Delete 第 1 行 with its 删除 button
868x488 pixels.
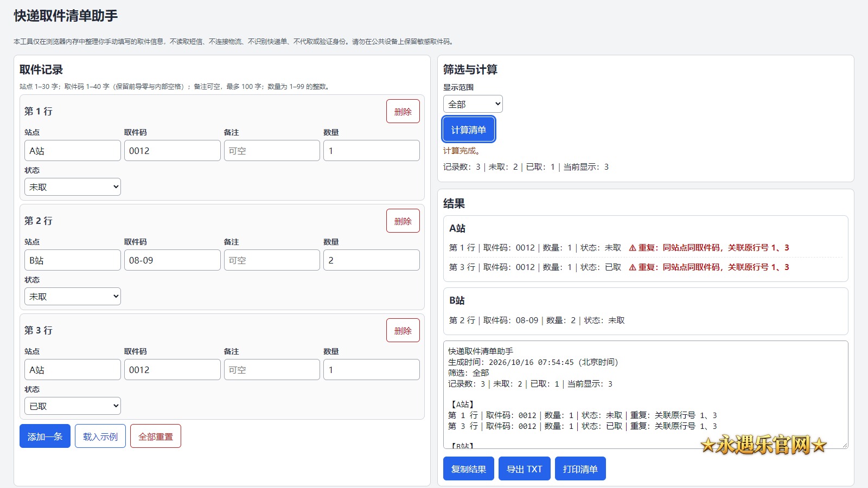(403, 112)
